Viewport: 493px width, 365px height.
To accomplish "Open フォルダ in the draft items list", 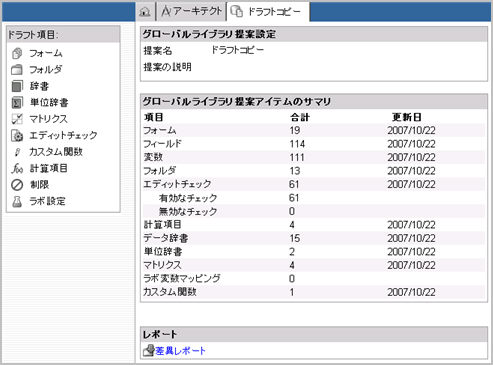I will click(x=46, y=70).
